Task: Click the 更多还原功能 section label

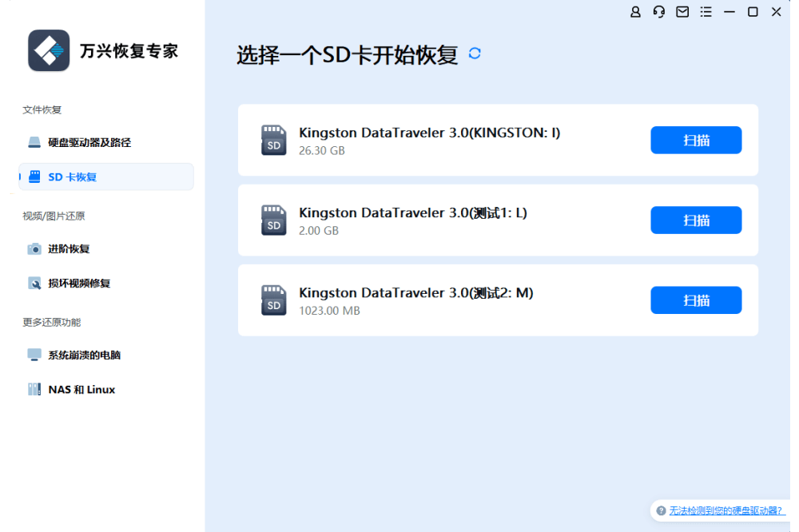Action: pos(51,322)
